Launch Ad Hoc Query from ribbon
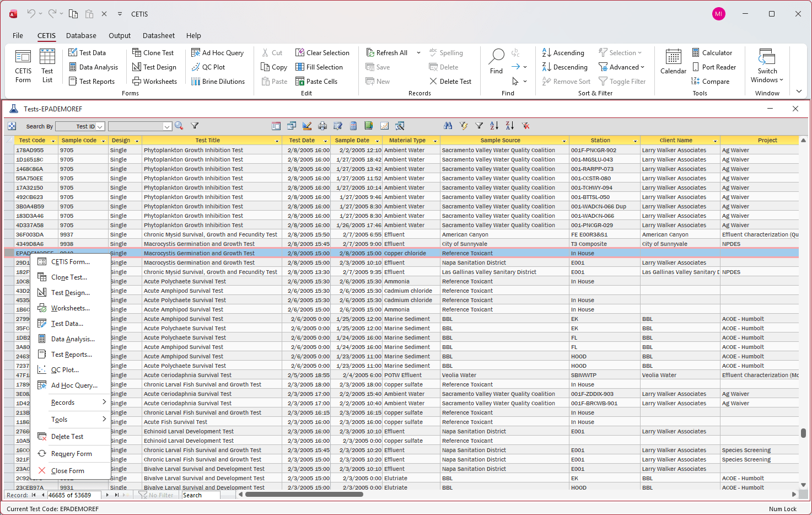This screenshot has width=812, height=515. [217, 53]
